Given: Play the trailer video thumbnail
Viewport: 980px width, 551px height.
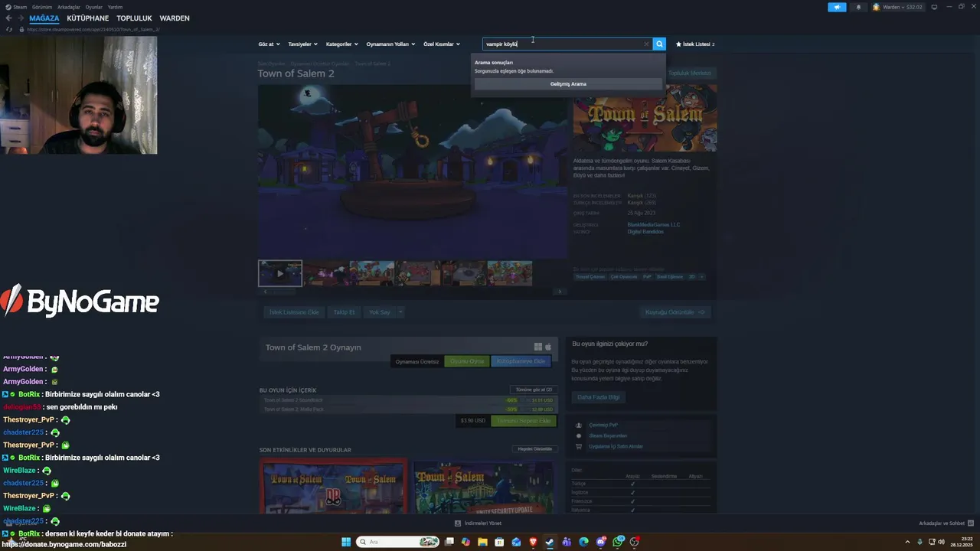Looking at the screenshot, I should [279, 273].
